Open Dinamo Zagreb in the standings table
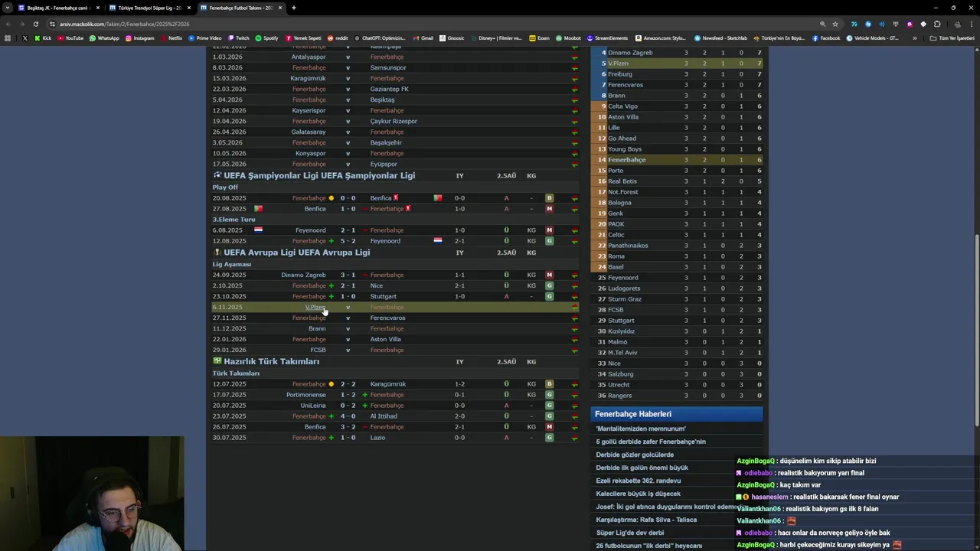The image size is (980, 551). pos(630,53)
